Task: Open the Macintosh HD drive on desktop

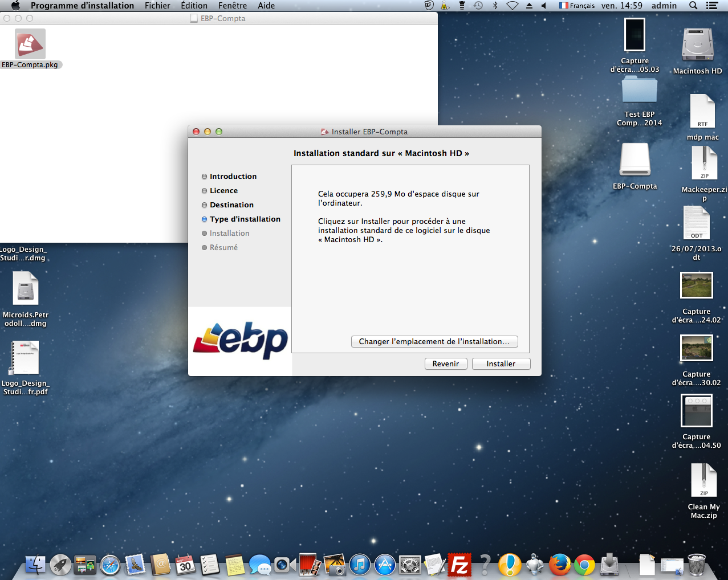Action: [698, 44]
